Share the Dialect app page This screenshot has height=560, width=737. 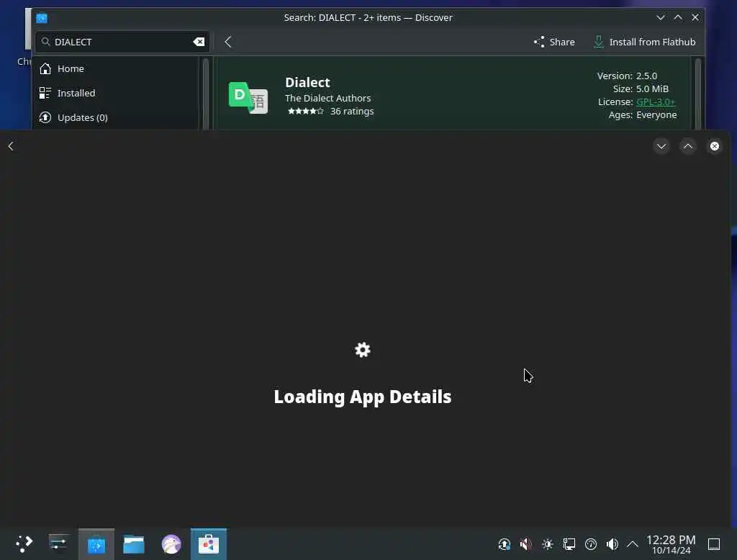click(x=554, y=42)
